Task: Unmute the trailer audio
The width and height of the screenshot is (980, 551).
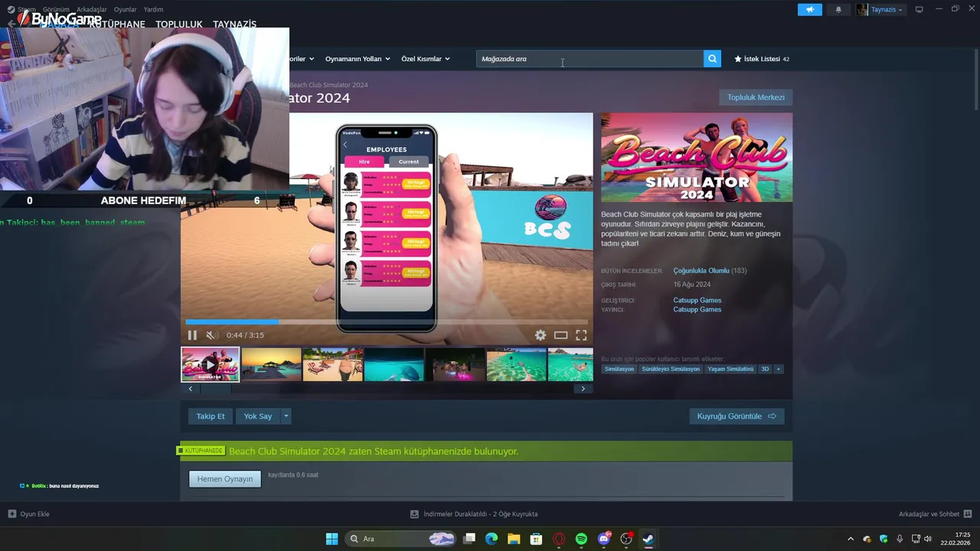Action: [x=212, y=335]
